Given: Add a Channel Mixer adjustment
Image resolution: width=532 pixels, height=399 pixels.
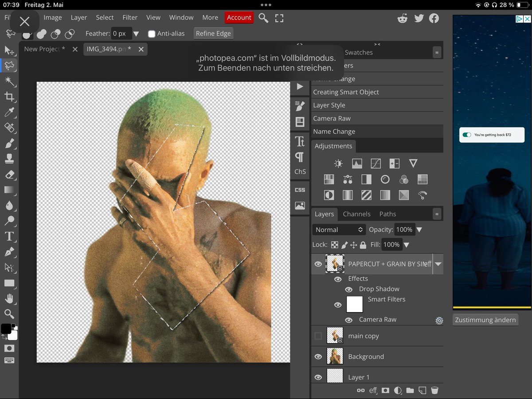Looking at the screenshot, I should 404,180.
